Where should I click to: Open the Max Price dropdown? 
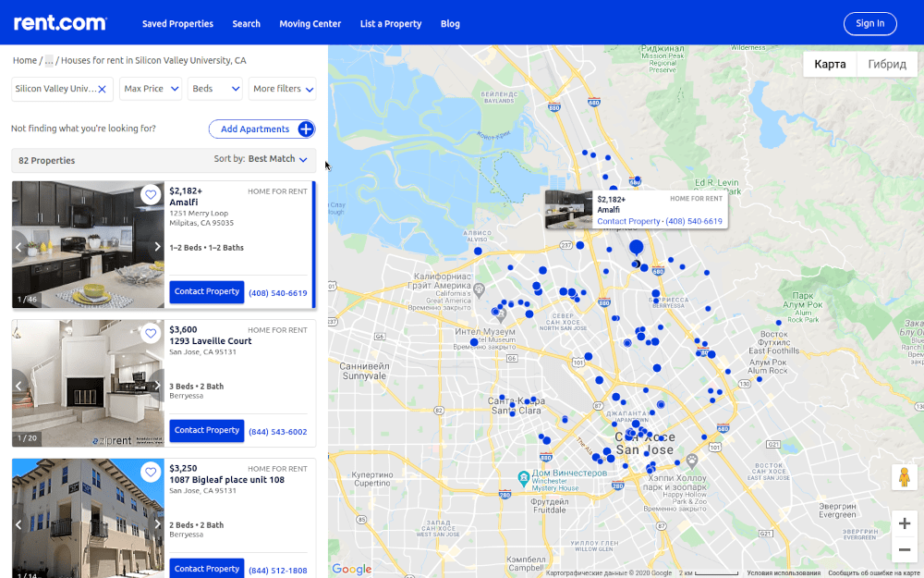[x=151, y=89]
